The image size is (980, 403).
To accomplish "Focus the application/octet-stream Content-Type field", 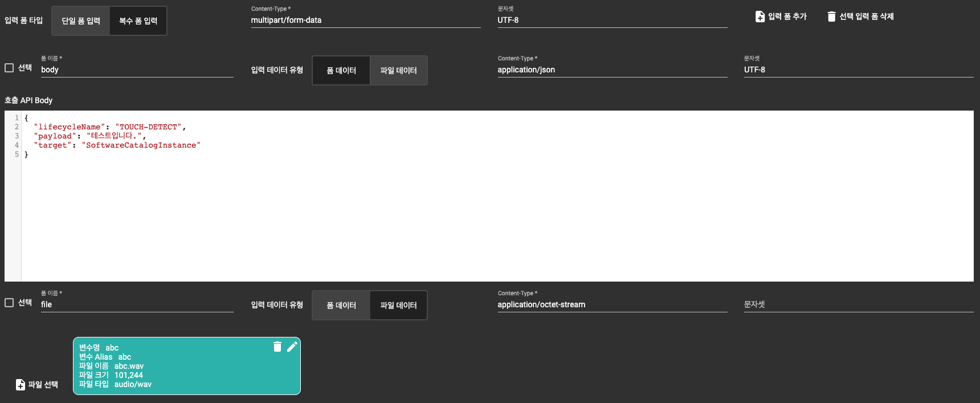I will (612, 304).
